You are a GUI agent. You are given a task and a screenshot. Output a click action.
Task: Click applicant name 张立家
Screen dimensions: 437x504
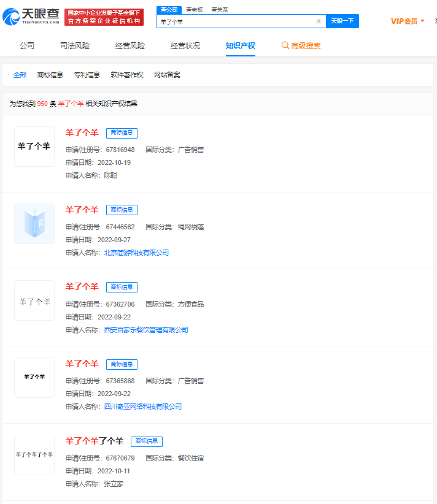[x=114, y=484]
